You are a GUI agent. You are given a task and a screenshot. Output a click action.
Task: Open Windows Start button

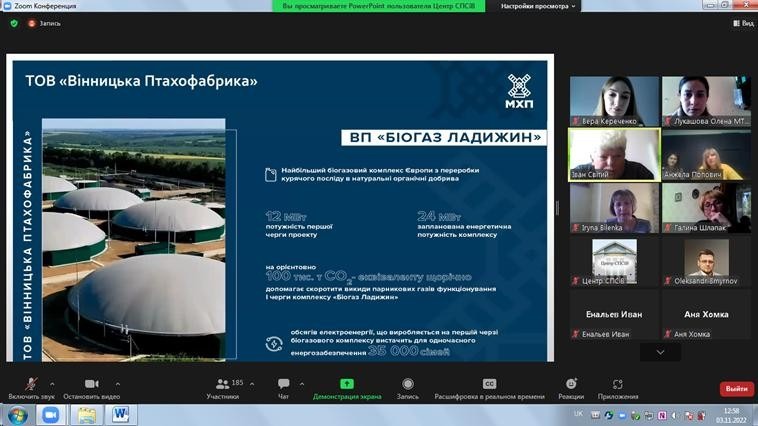(17, 415)
